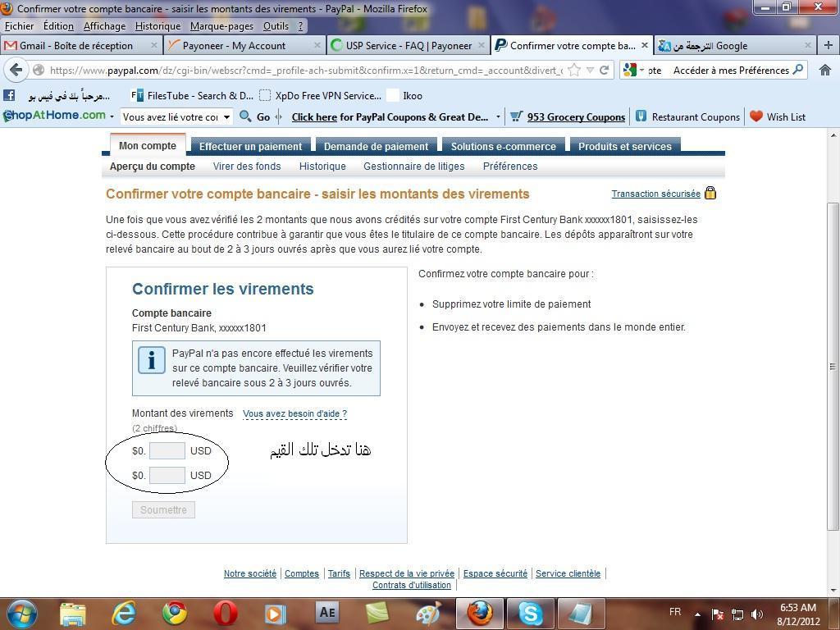Click the Go button in ShopAtHome toolbar

(x=263, y=116)
